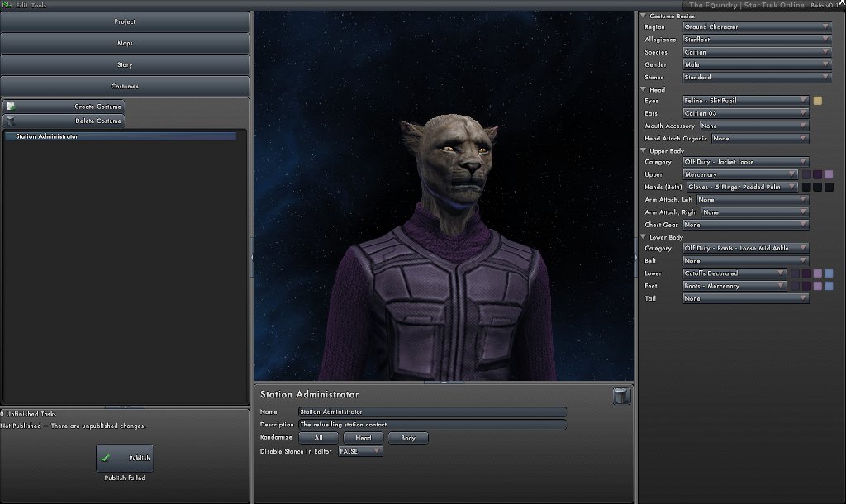Viewport: 846px width, 504px height.
Task: Click the 'Publish failed' status text
Action: click(125, 478)
